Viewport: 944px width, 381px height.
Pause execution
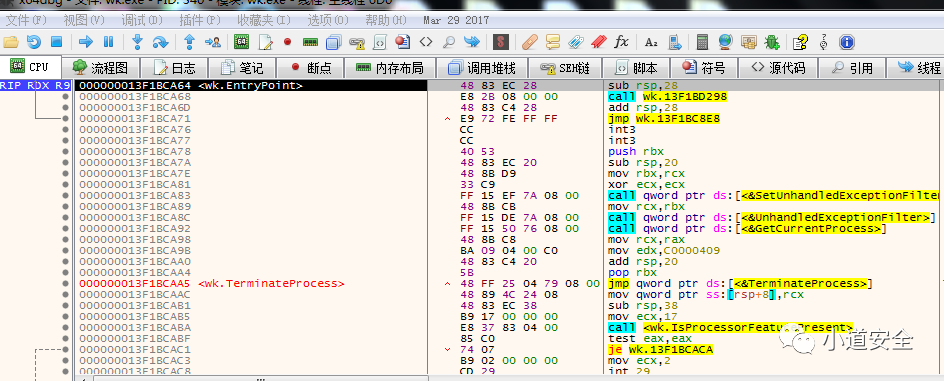[108, 42]
